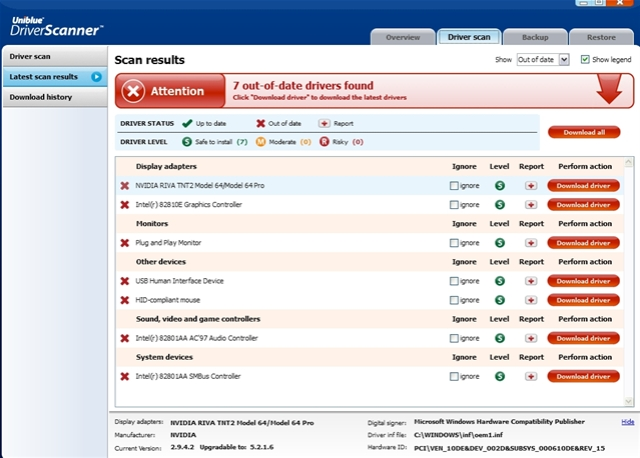Click scrollbar down arrow in results list
The width and height of the screenshot is (640, 458).
click(629, 401)
